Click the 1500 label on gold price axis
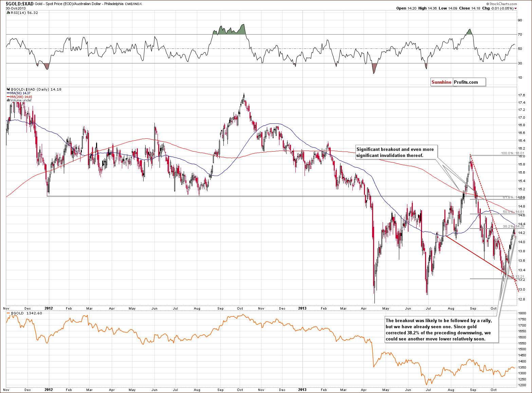 point(522,349)
